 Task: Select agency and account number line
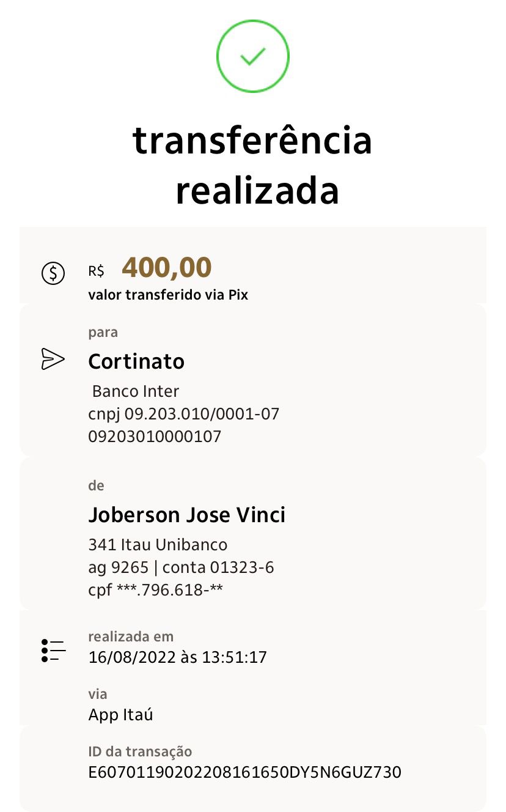182,567
